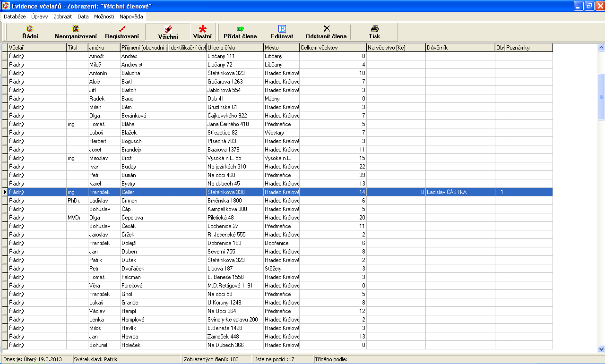Click status bar Svátek slaví: Patrik

tap(127, 359)
